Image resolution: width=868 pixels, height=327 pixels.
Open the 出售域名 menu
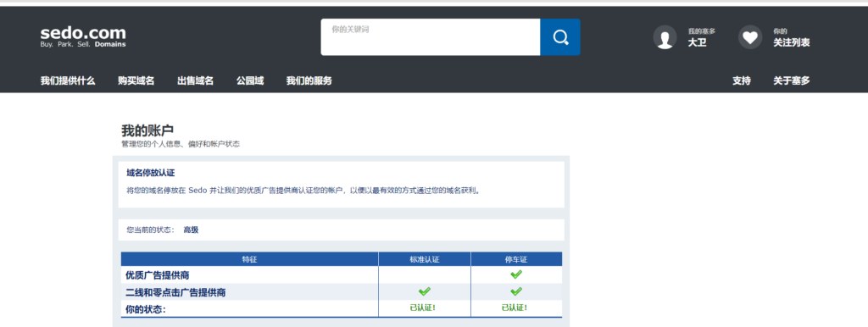tap(196, 80)
